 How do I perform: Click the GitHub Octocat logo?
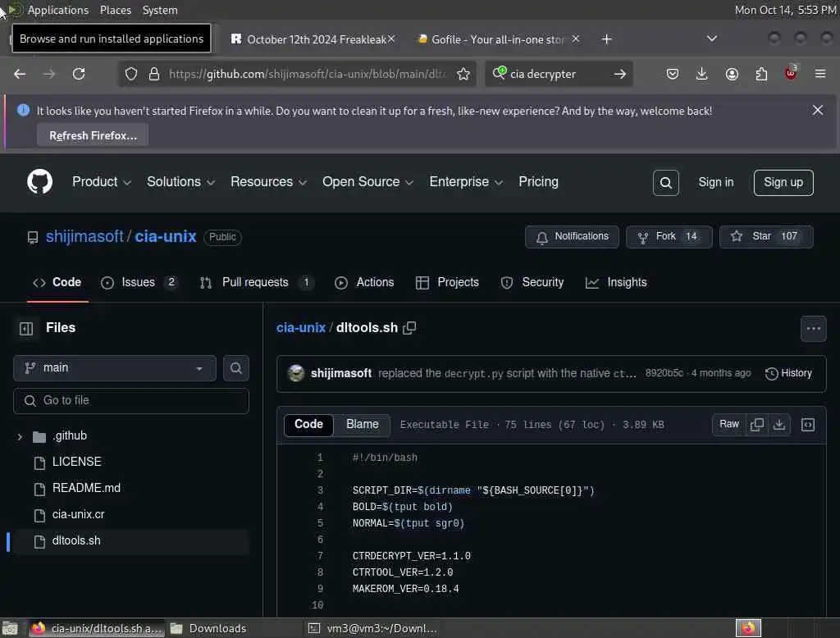(40, 181)
